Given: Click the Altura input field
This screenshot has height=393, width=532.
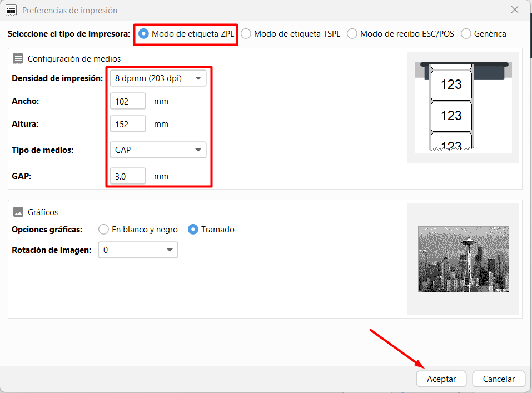Looking at the screenshot, I should click(x=128, y=124).
